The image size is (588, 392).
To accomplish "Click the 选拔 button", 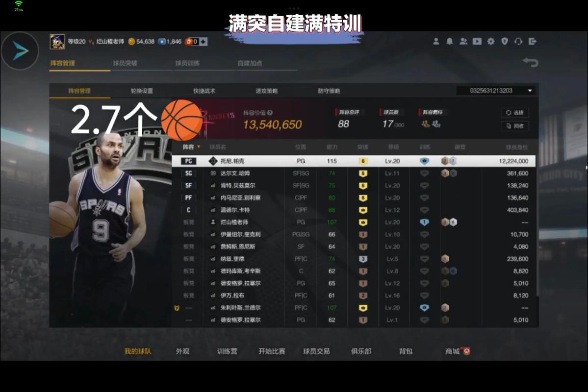I will [x=514, y=113].
